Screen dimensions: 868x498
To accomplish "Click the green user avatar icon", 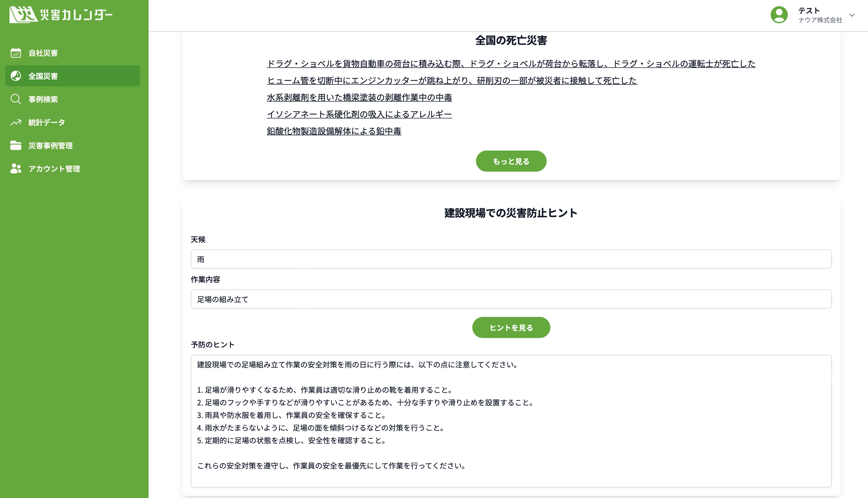I will 779,15.
